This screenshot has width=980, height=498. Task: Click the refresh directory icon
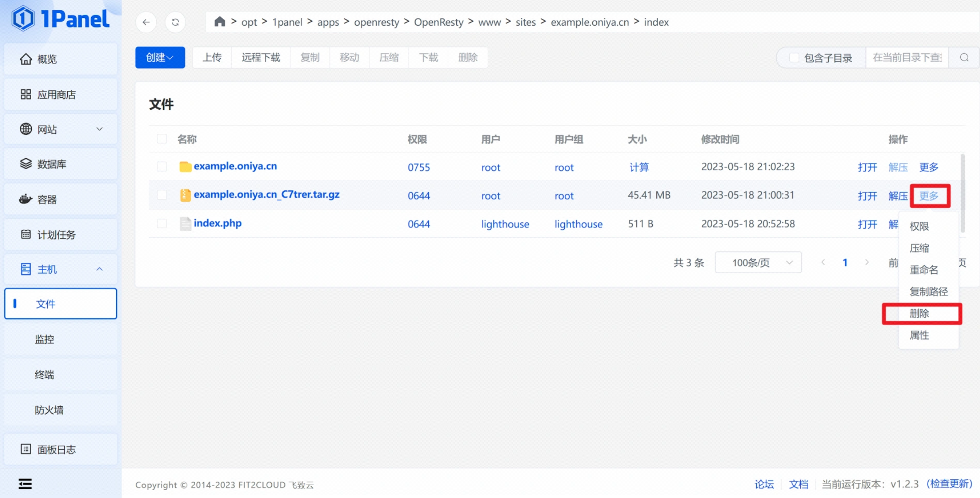click(x=175, y=22)
